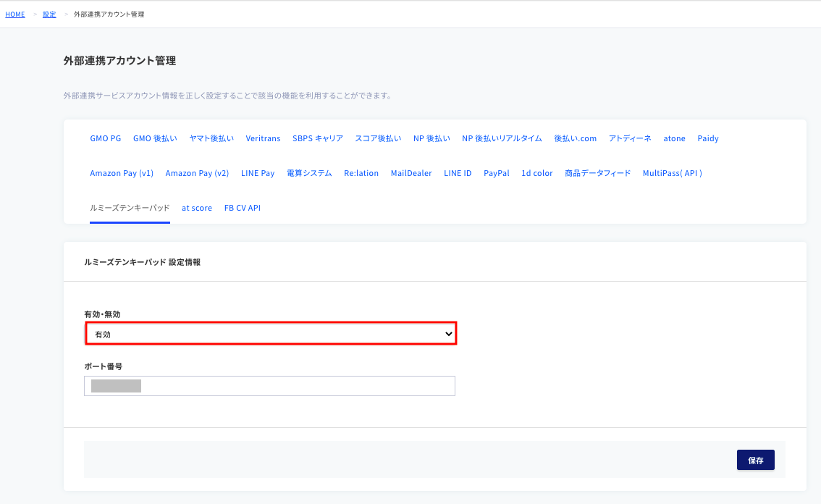Open the 設定 breadcrumb link
The image size is (821, 504).
coord(49,14)
